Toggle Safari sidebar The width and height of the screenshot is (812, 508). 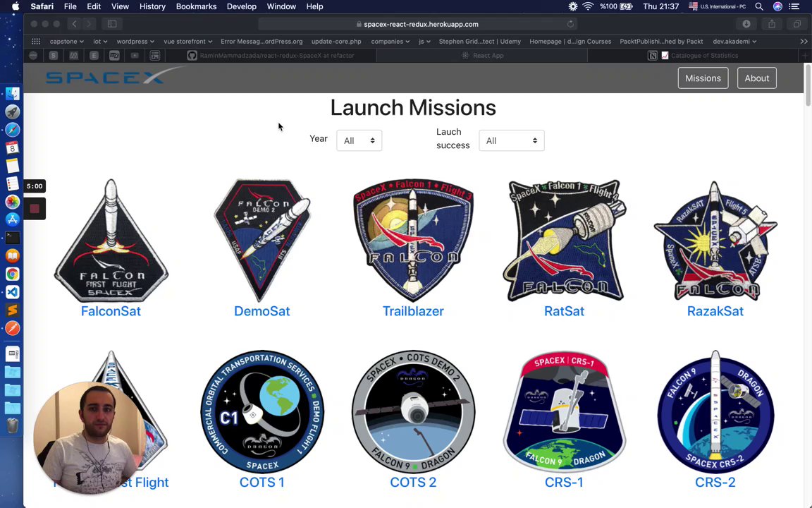pyautogui.click(x=112, y=24)
